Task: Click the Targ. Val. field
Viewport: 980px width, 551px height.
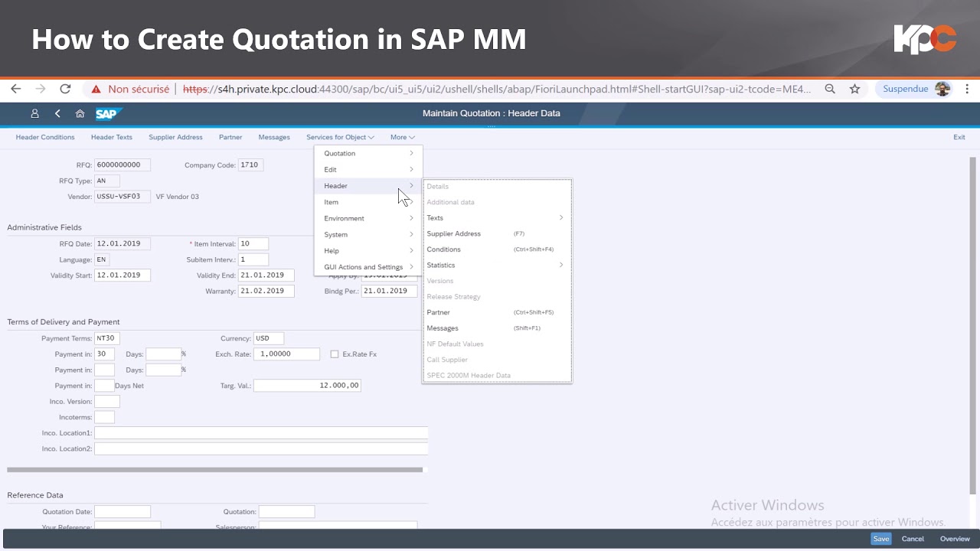Action: point(307,386)
